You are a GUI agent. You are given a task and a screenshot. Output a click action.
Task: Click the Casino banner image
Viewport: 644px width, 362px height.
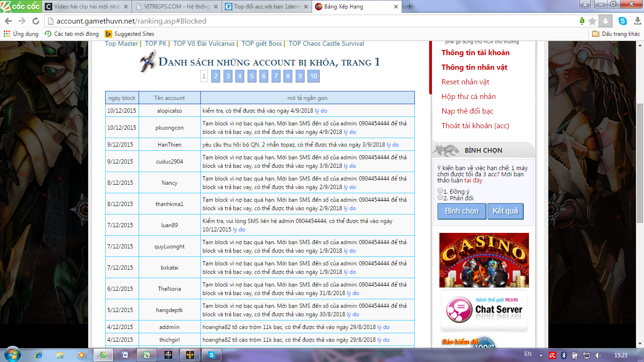click(x=484, y=260)
